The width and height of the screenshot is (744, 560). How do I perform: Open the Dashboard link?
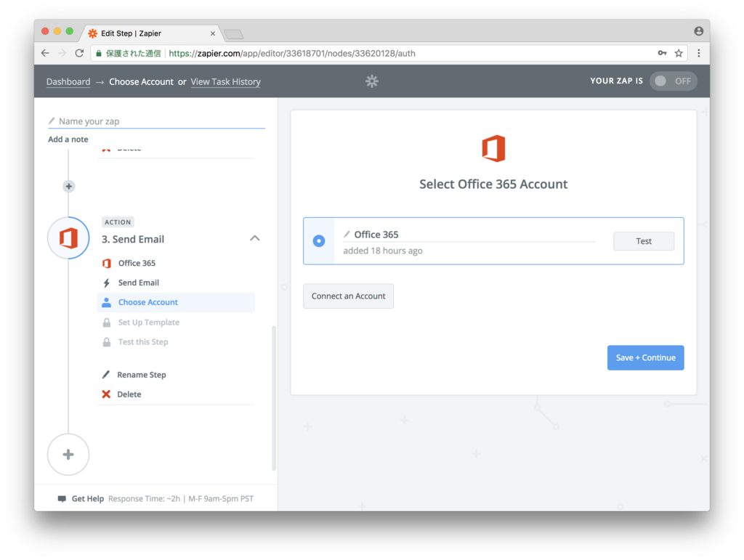[68, 81]
